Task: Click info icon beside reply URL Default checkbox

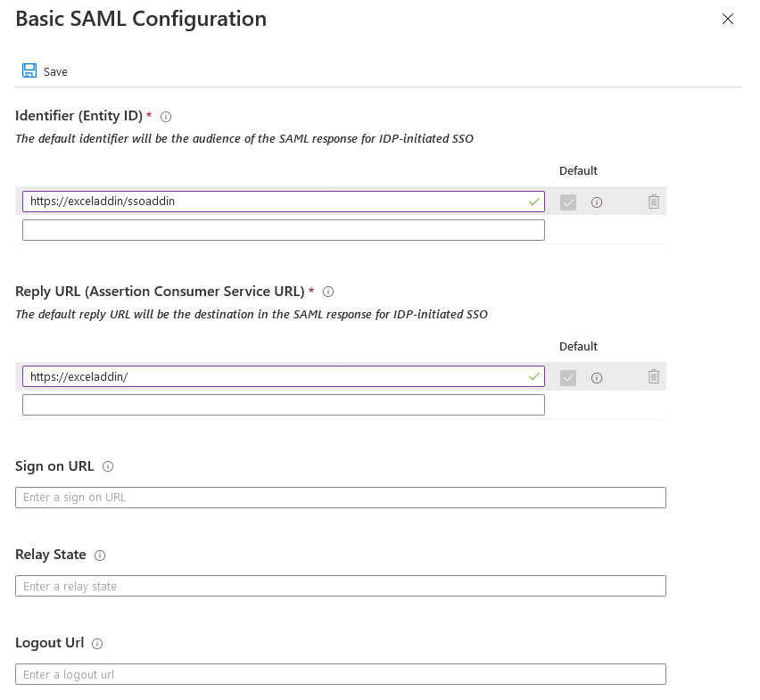Action: [x=597, y=378]
